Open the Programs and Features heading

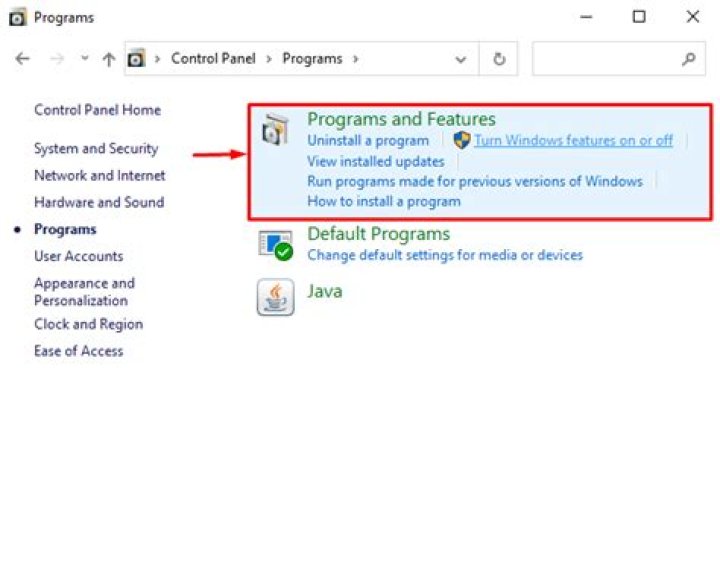[401, 119]
